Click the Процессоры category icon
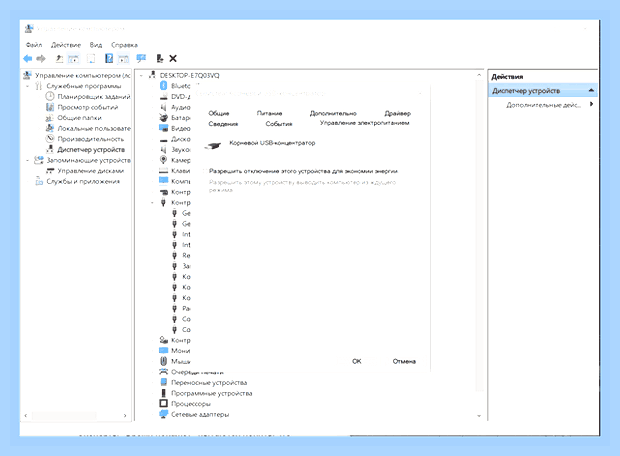This screenshot has height=456, width=620. click(163, 403)
